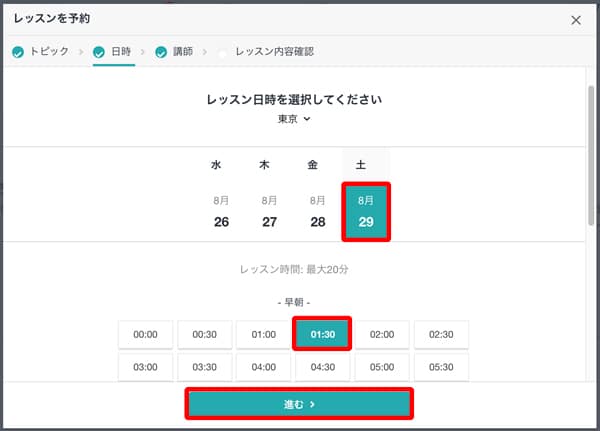Open the 東京 timezone dropdown
This screenshot has width=600, height=431.
tap(294, 119)
